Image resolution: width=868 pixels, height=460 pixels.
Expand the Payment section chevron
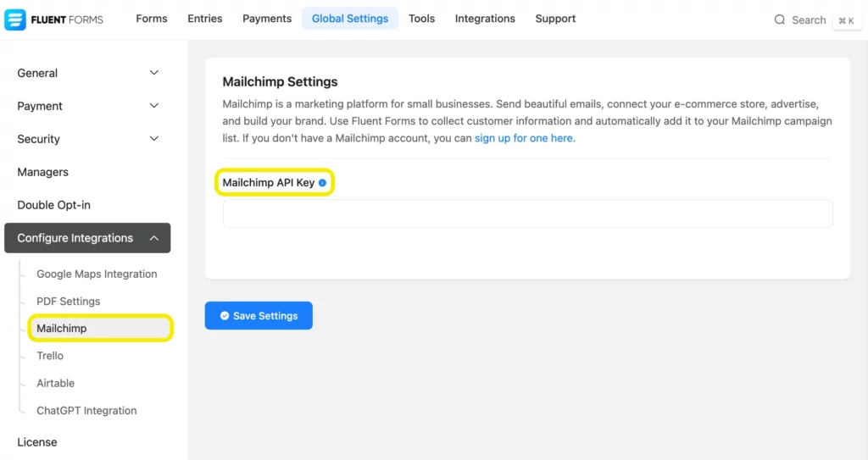[x=154, y=106]
